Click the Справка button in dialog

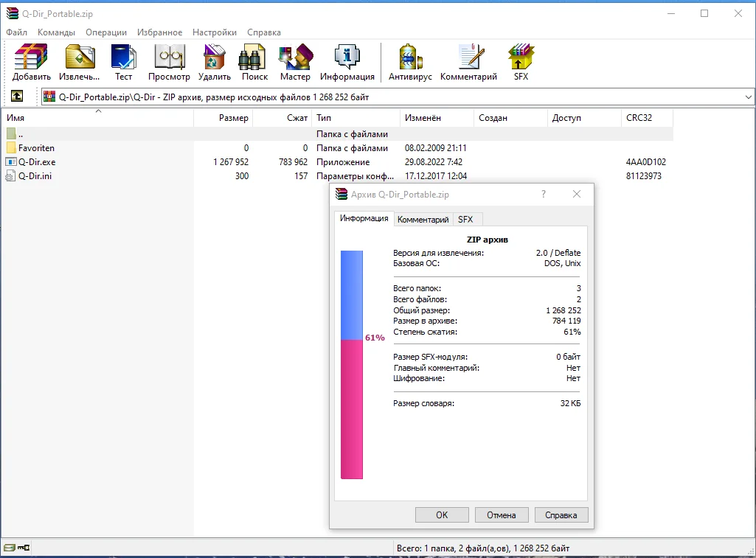(561, 515)
